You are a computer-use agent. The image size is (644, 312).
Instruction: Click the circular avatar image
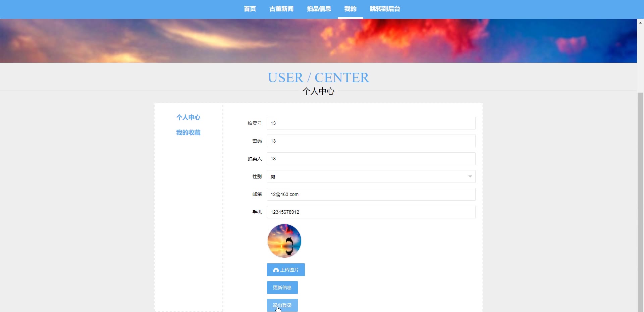[284, 241]
